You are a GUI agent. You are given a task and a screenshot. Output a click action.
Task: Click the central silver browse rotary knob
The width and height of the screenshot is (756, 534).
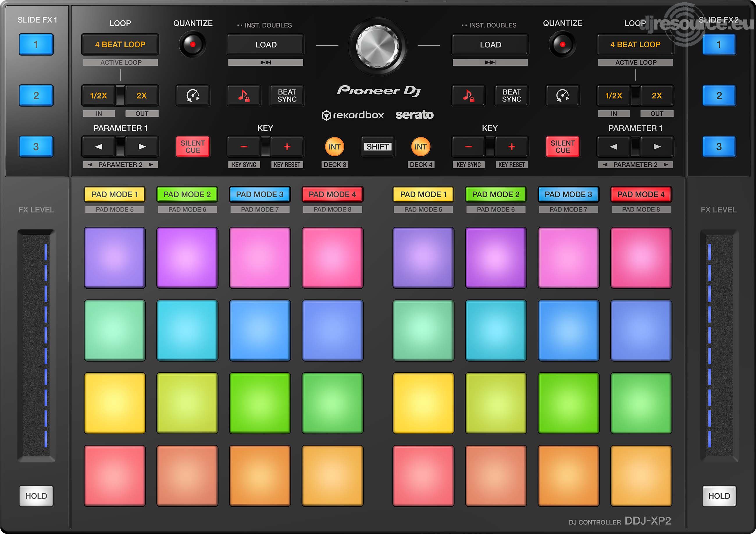378,46
